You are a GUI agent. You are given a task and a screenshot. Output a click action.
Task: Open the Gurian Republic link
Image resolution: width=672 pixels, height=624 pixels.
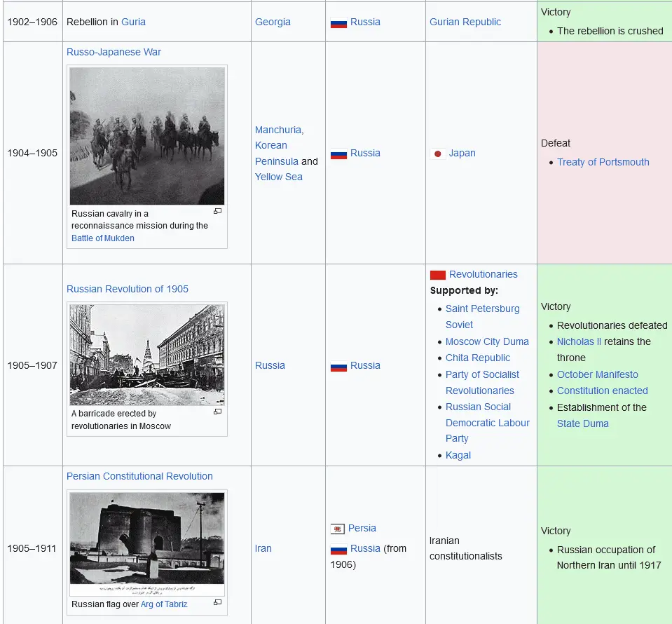465,22
